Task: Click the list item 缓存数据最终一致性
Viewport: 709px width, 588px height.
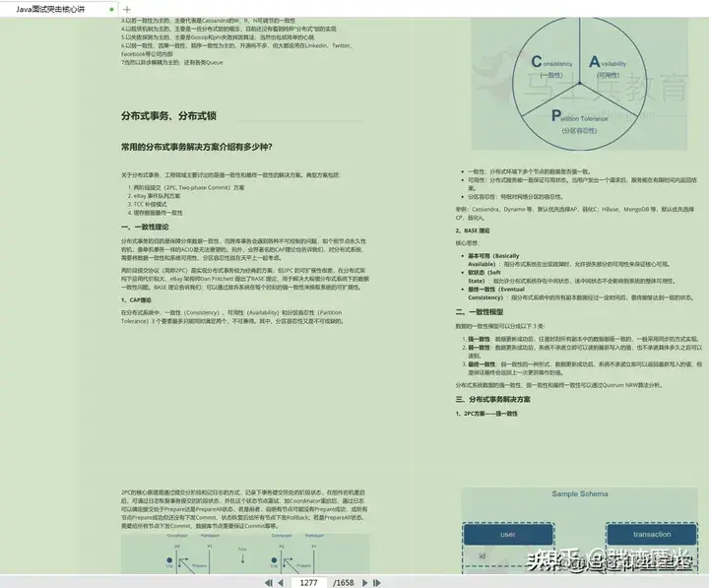Action: click(x=158, y=213)
